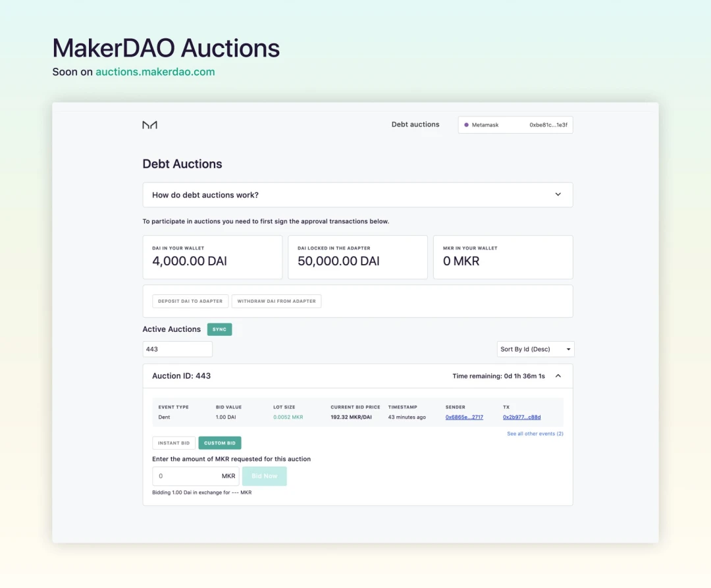
Task: Open the Debt auctions nav item
Action: click(415, 124)
